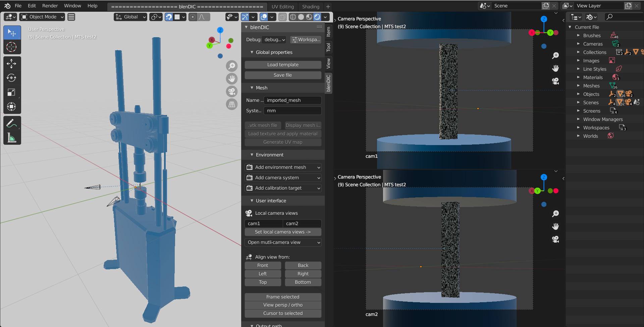This screenshot has width=644, height=327.
Task: Click the Outliner search field
Action: click(624, 17)
